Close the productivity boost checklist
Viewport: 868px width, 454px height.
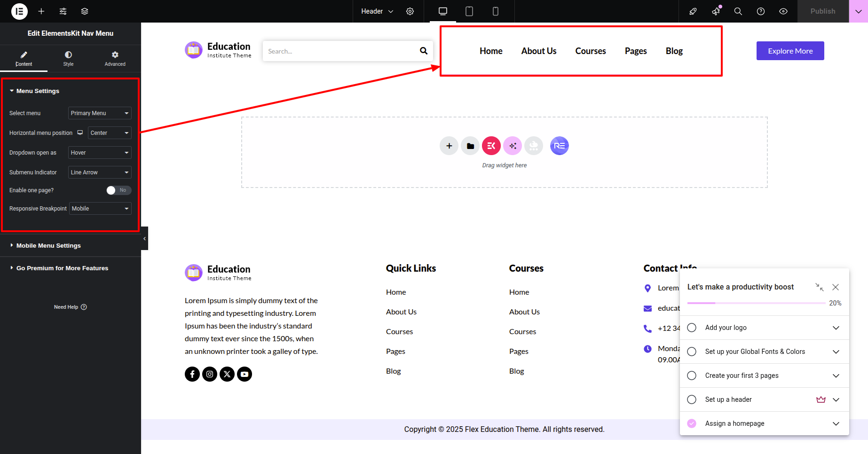pos(836,287)
